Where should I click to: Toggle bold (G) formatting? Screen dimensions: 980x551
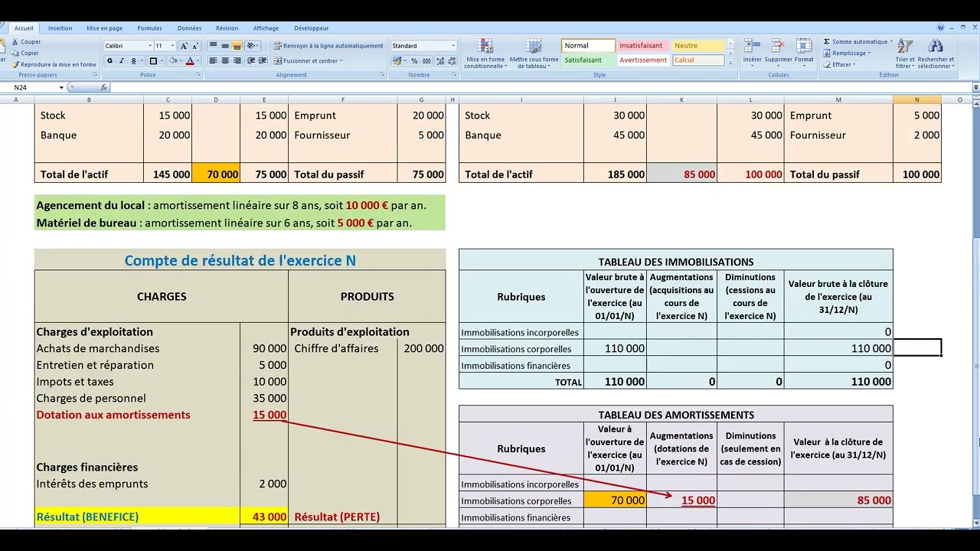[109, 61]
